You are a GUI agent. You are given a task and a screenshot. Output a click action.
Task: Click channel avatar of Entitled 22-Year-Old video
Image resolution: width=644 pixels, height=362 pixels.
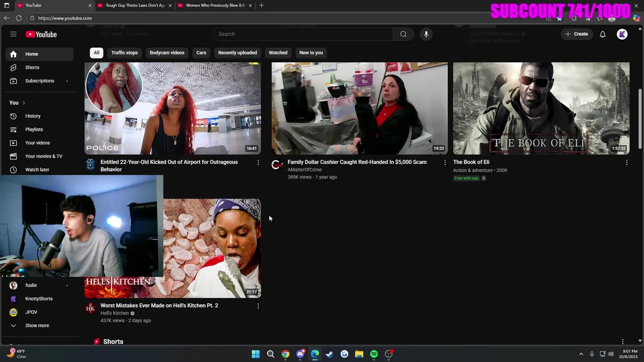click(x=90, y=165)
